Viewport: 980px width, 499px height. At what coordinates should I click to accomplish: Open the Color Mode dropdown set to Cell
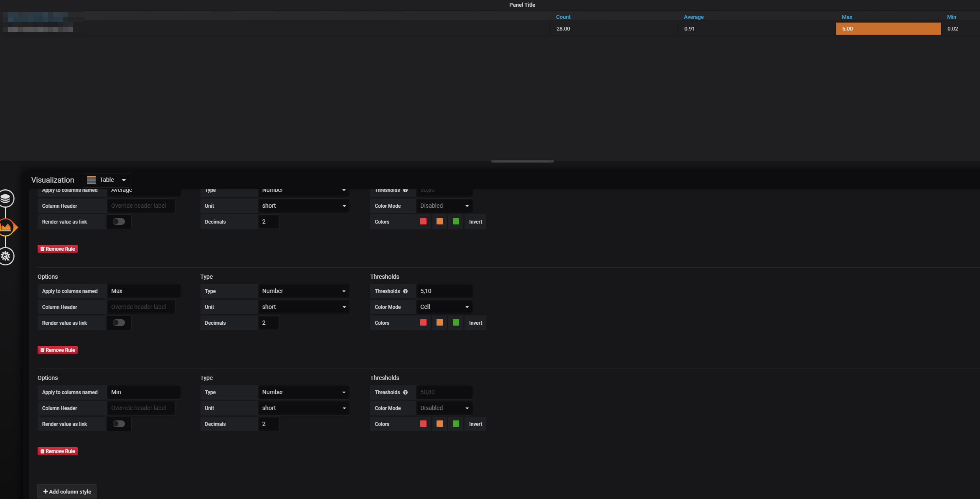point(444,307)
